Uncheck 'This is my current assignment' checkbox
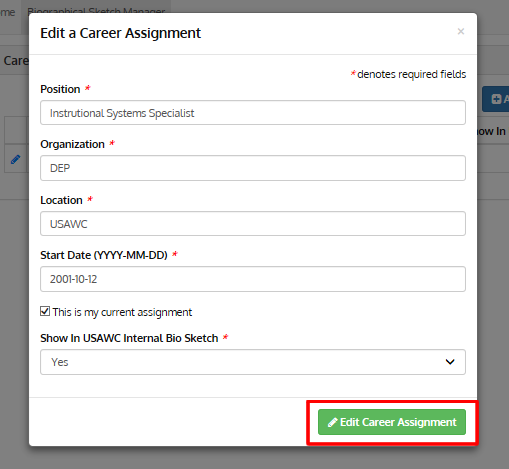 [45, 311]
